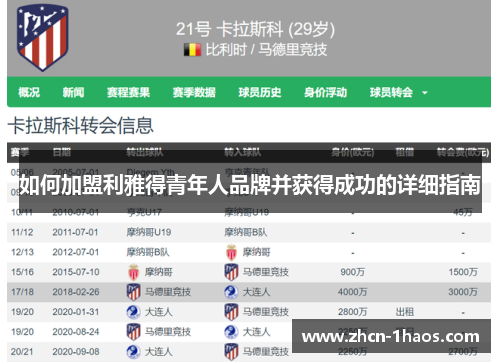Click the 出租 loan label
The height and width of the screenshot is (362, 500).
405,312
